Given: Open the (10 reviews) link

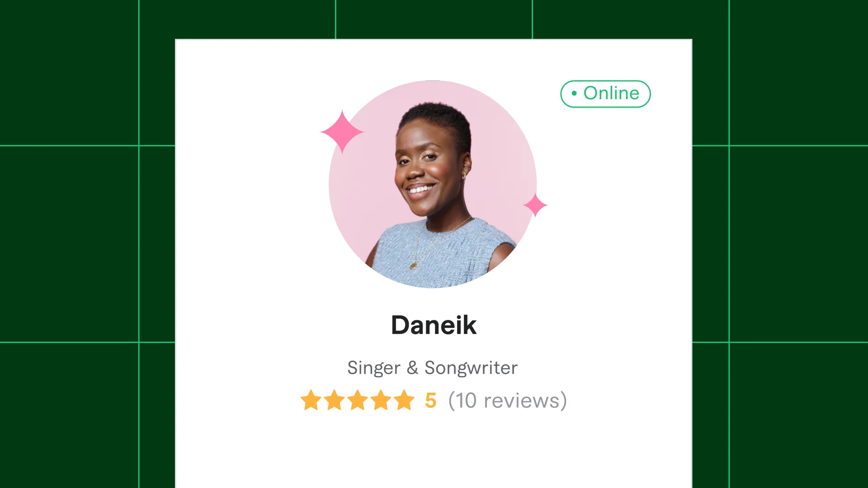Looking at the screenshot, I should pos(507,401).
